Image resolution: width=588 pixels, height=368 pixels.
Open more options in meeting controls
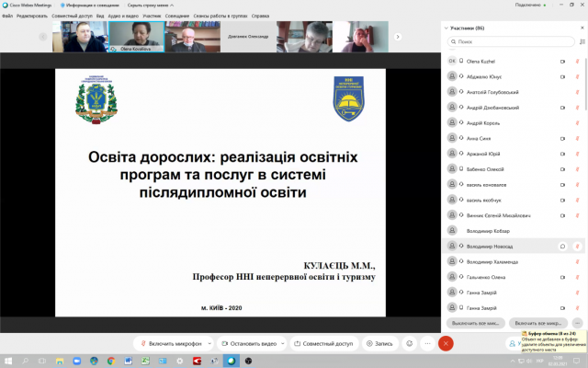point(427,343)
